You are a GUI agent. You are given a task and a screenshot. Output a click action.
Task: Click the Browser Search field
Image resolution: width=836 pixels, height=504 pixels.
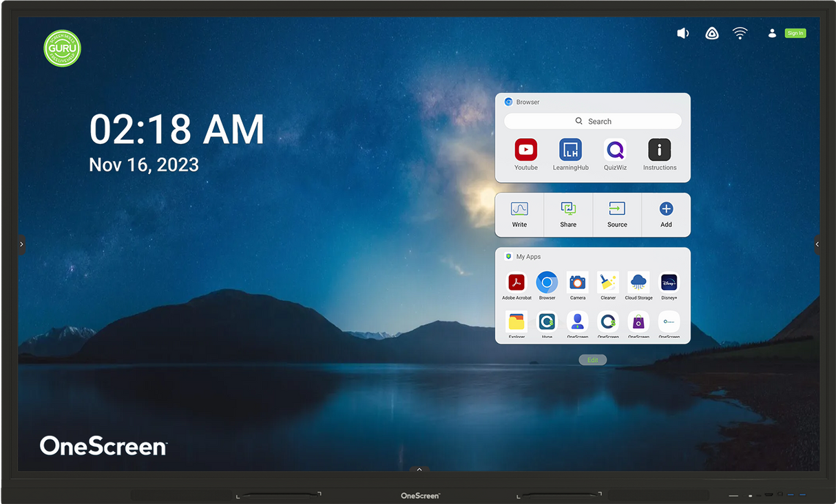pyautogui.click(x=593, y=121)
